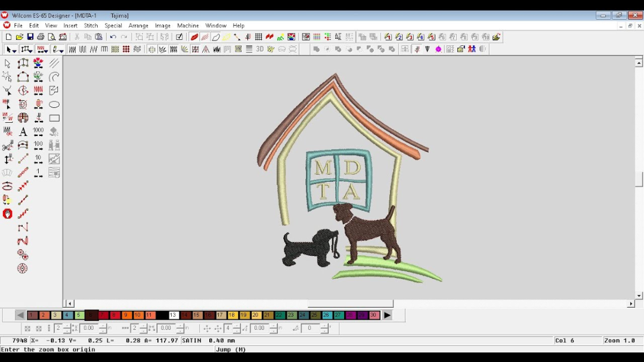Open the existing design folder icon
Screen dimensions: 644x362
[x=19, y=37]
